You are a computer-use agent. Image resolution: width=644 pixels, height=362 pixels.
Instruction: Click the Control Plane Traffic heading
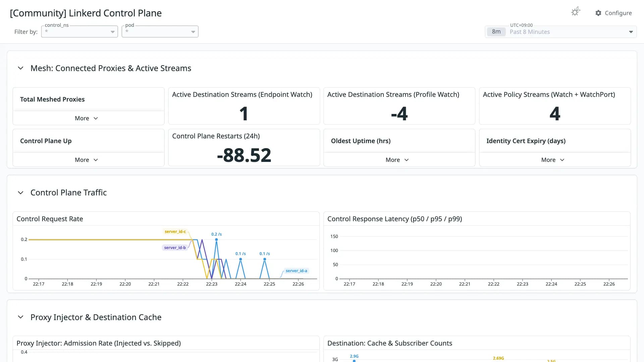pos(68,193)
